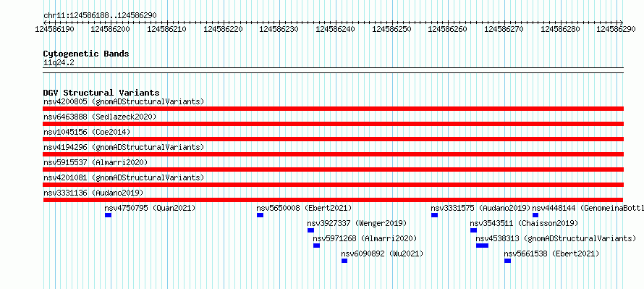
Task: Open the nsv3331575 (Audano2019) label
Action: [x=481, y=208]
